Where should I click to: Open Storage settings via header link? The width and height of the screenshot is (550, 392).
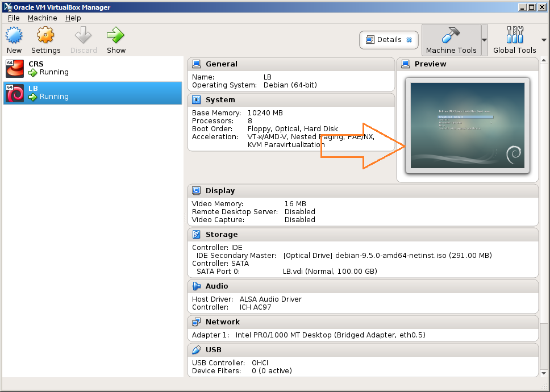[222, 234]
